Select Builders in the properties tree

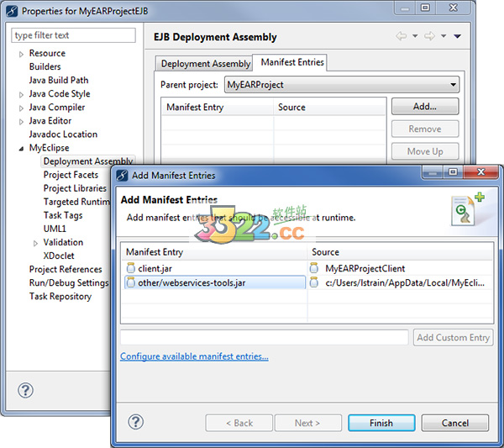click(x=45, y=66)
